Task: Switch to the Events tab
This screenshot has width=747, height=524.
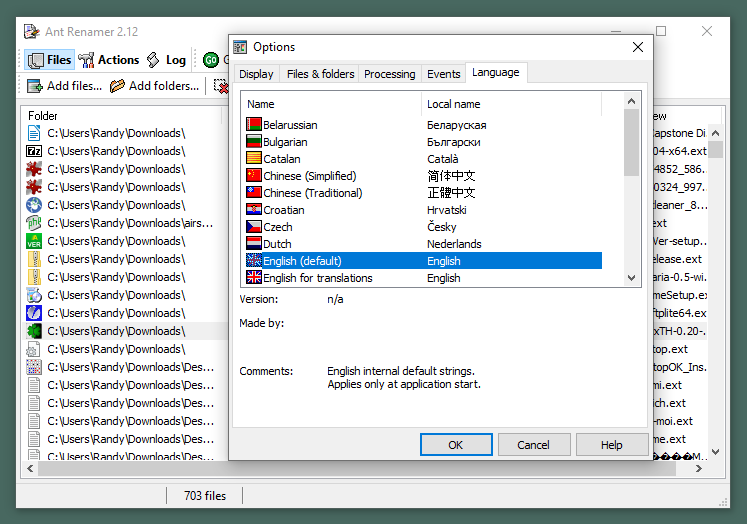Action: pos(444,74)
